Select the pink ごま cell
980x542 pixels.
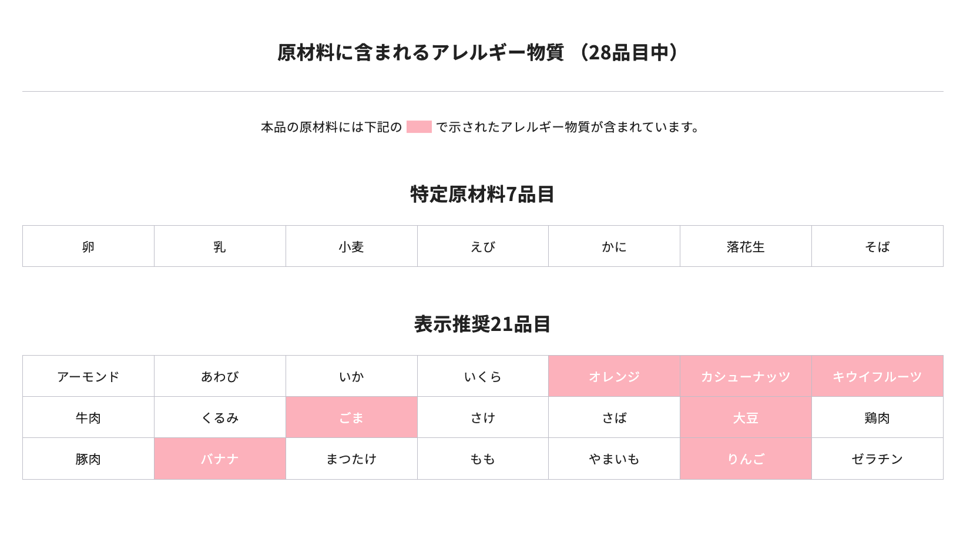tap(351, 417)
